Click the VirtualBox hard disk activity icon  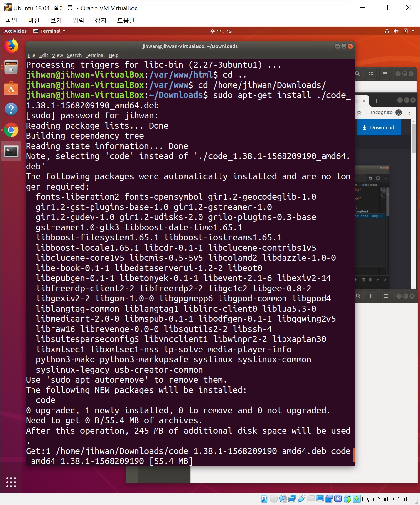click(x=264, y=499)
